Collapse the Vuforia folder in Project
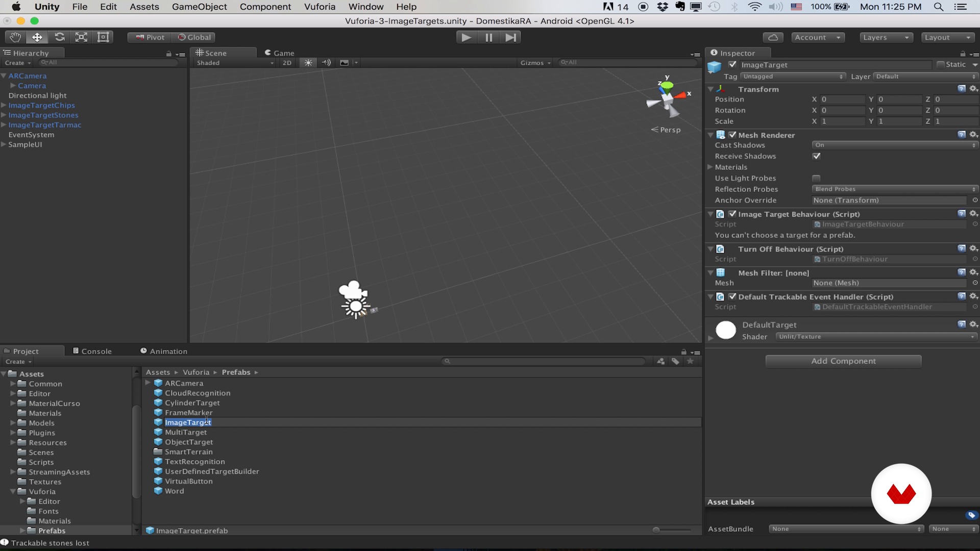 [x=13, y=491]
